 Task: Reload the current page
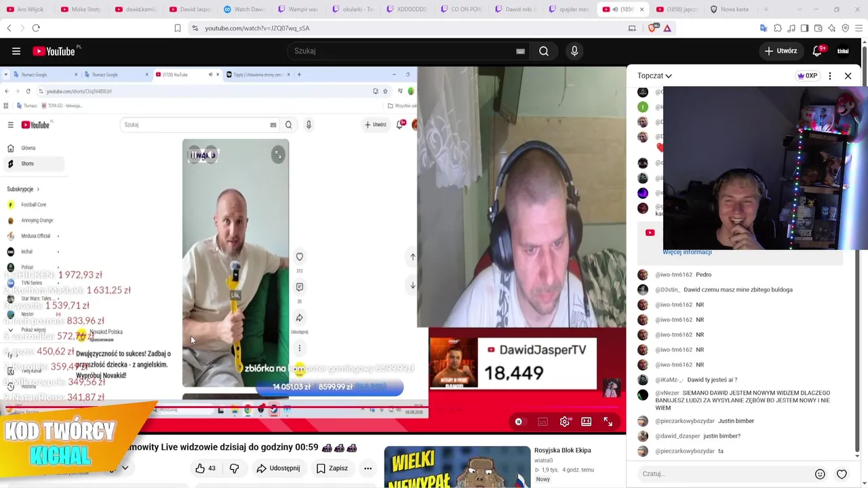coord(36,28)
